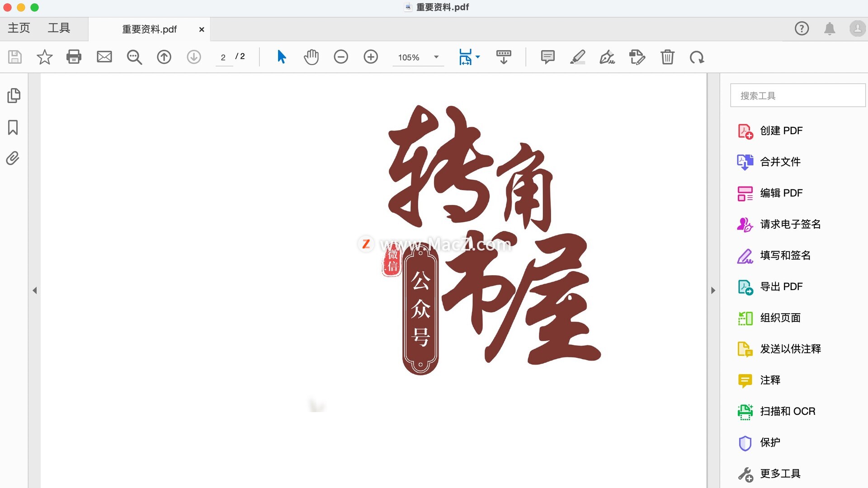Click the fit page width icon

465,57
